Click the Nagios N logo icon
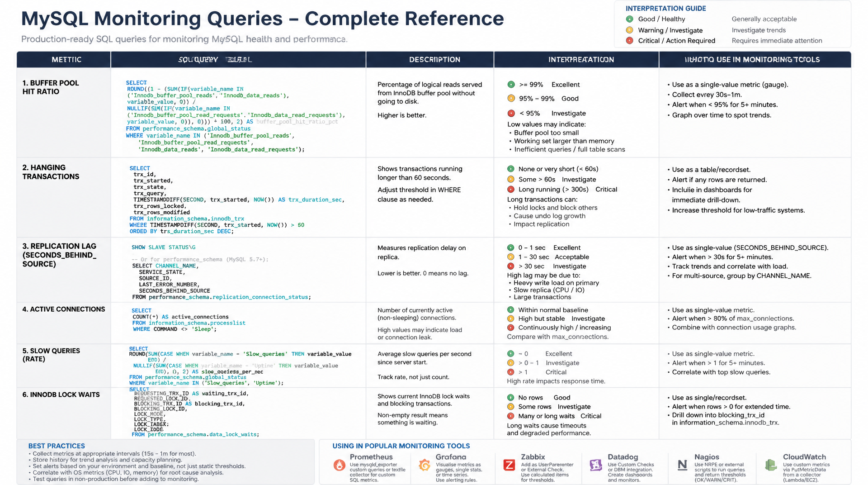 682,465
